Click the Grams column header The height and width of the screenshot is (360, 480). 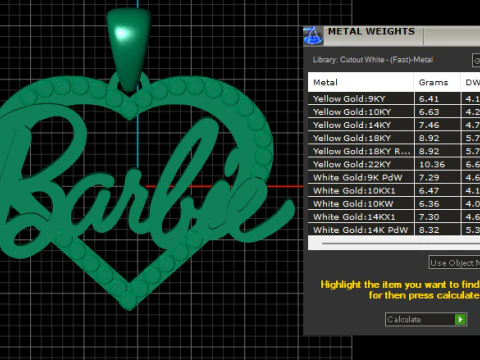437,82
